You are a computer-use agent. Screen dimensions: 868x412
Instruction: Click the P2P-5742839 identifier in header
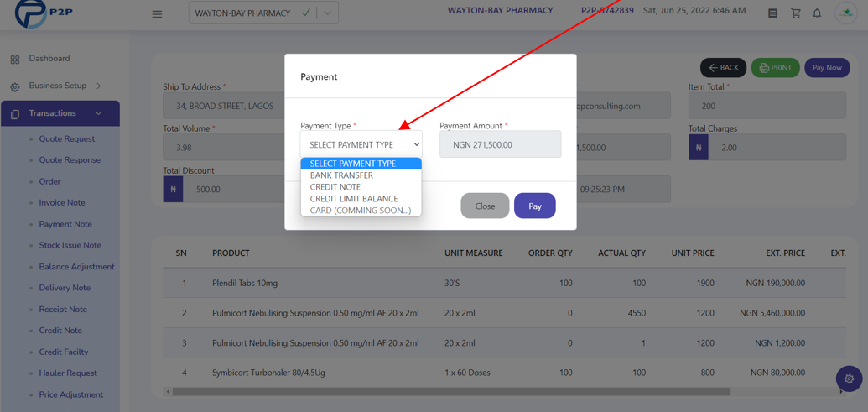pyautogui.click(x=607, y=11)
